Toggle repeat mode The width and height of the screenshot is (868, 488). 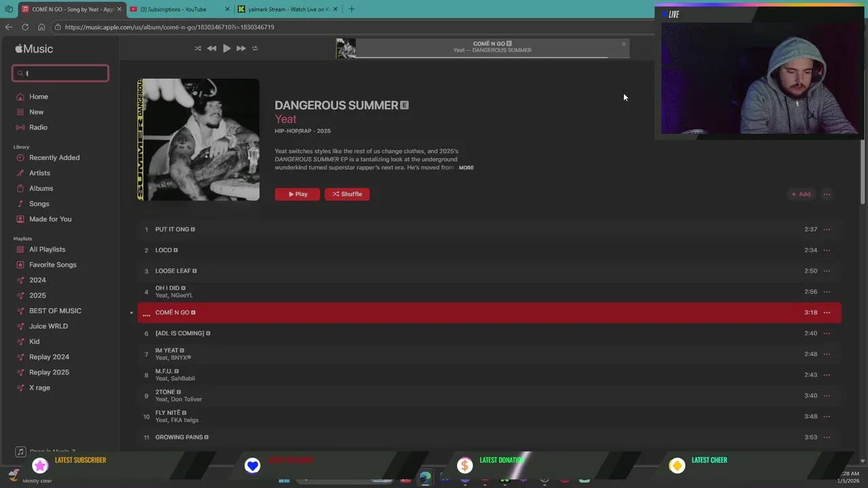click(x=255, y=48)
